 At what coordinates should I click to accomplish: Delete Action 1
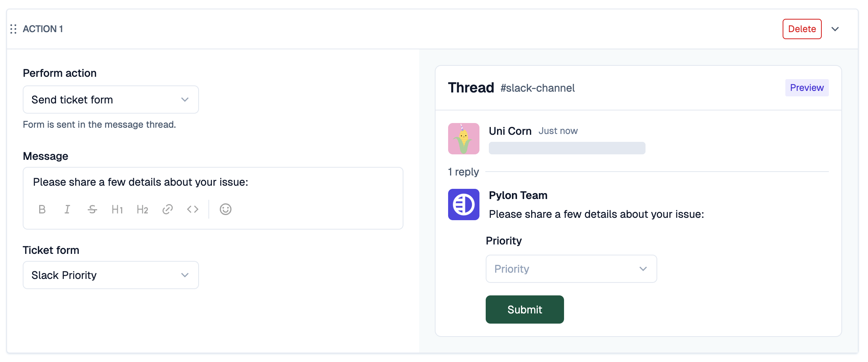[x=802, y=29]
